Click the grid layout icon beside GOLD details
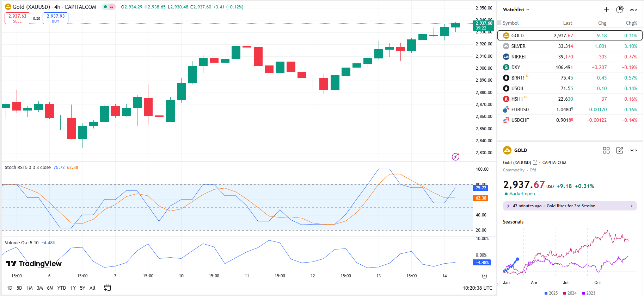This screenshot has width=644, height=296. pyautogui.click(x=606, y=150)
